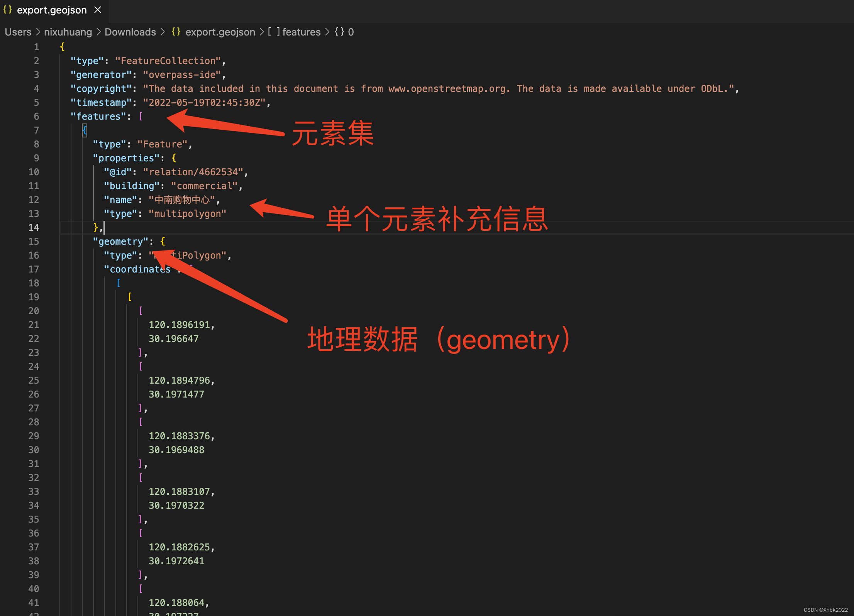Click the "Feature" value on line 8
This screenshot has height=616, width=854.
[163, 144]
